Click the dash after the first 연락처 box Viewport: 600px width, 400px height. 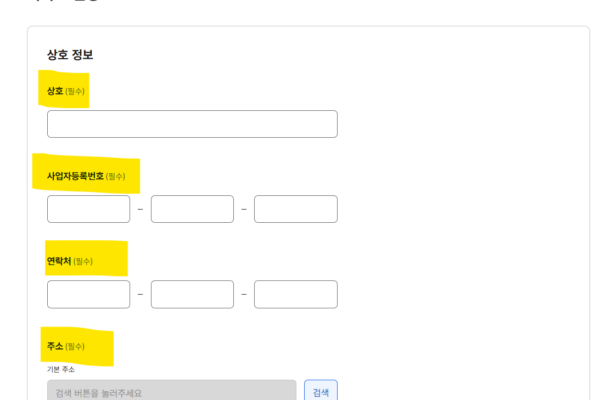pyautogui.click(x=140, y=294)
